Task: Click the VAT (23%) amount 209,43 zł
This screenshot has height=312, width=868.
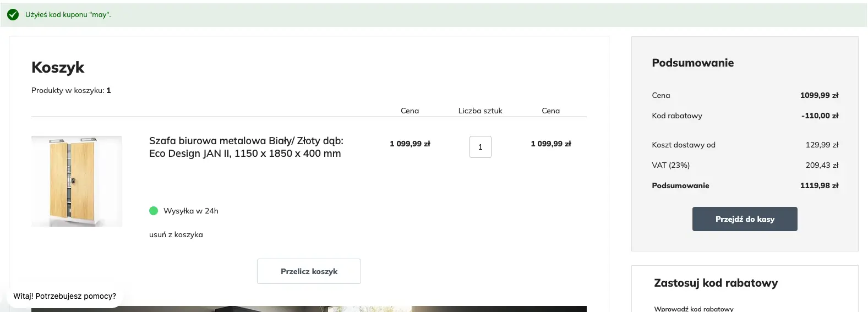Action: coord(822,165)
